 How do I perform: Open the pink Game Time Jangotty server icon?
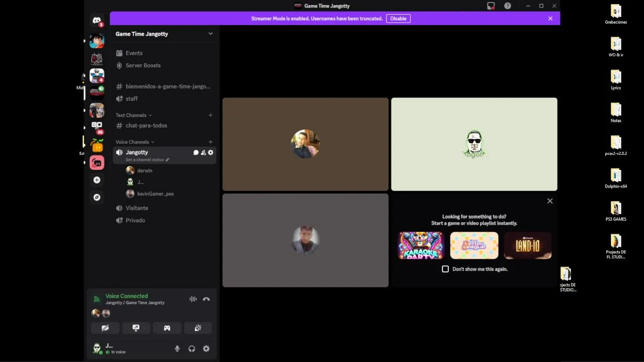[x=97, y=162]
